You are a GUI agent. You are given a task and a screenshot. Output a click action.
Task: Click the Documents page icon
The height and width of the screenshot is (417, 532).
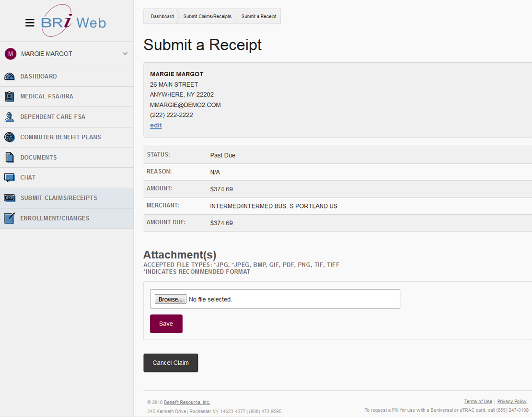[x=10, y=157]
